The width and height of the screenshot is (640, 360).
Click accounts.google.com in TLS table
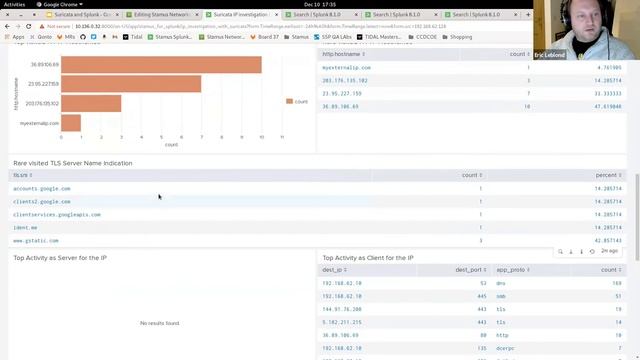(42, 189)
